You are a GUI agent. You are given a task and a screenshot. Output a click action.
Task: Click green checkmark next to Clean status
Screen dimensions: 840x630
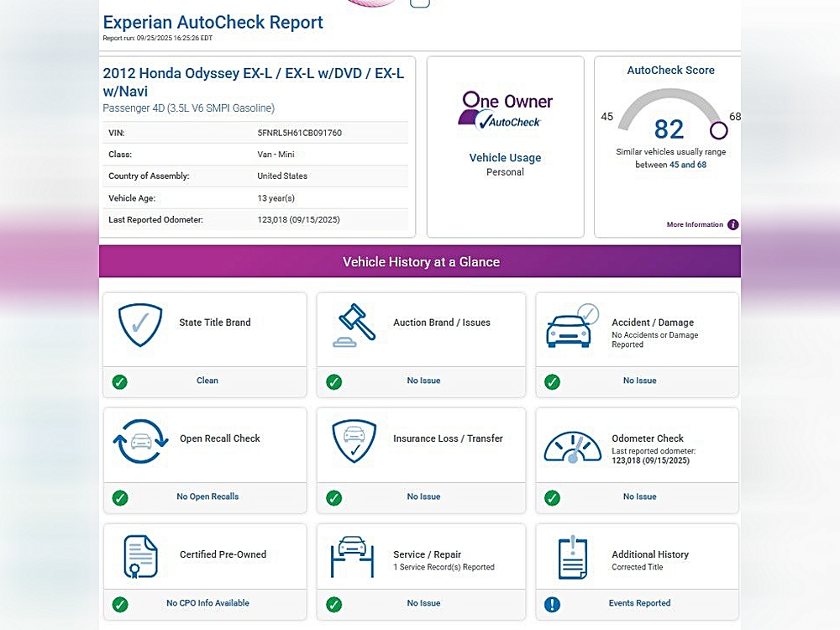(120, 382)
